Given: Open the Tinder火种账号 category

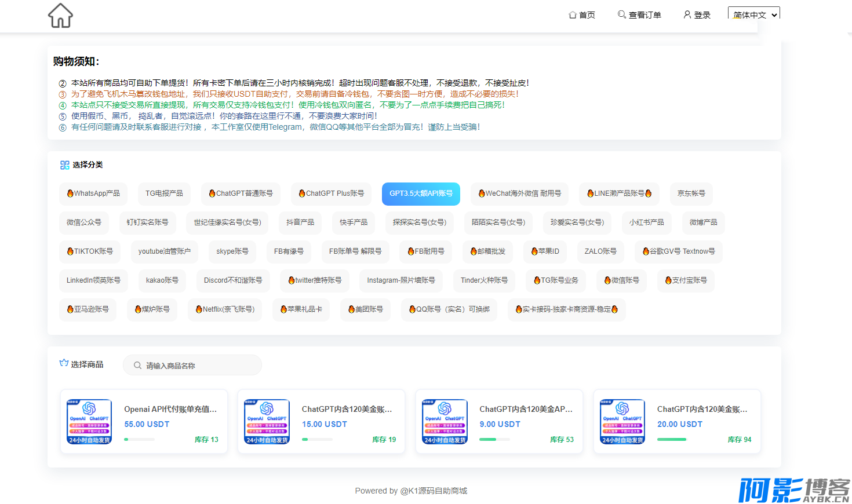Looking at the screenshot, I should tap(485, 280).
